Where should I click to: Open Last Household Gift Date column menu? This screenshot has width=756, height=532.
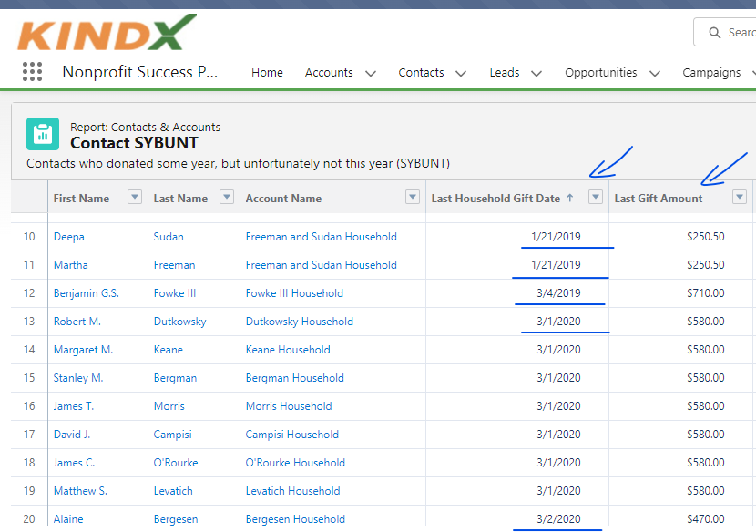(x=596, y=198)
